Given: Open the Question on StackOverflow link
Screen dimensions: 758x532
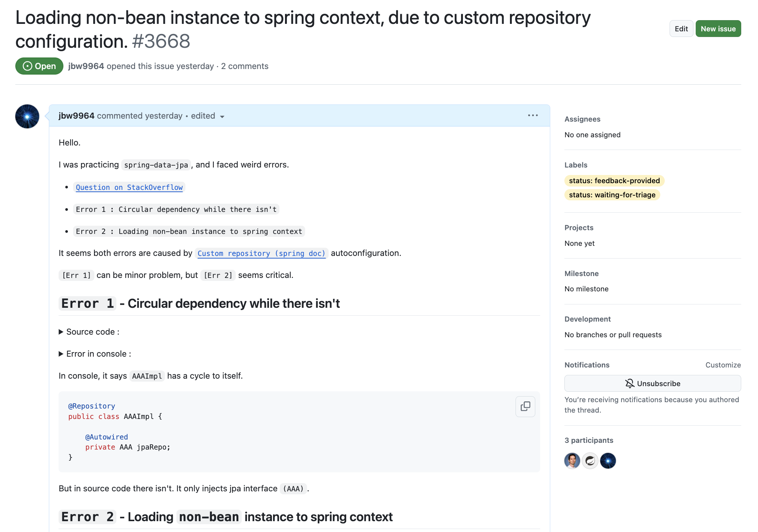Looking at the screenshot, I should [129, 187].
